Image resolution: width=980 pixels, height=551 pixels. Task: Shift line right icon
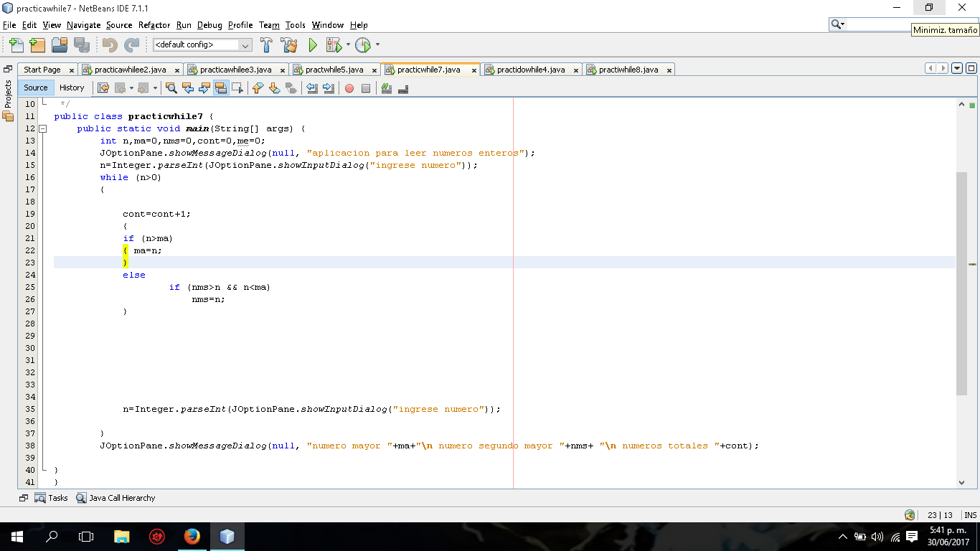click(329, 88)
